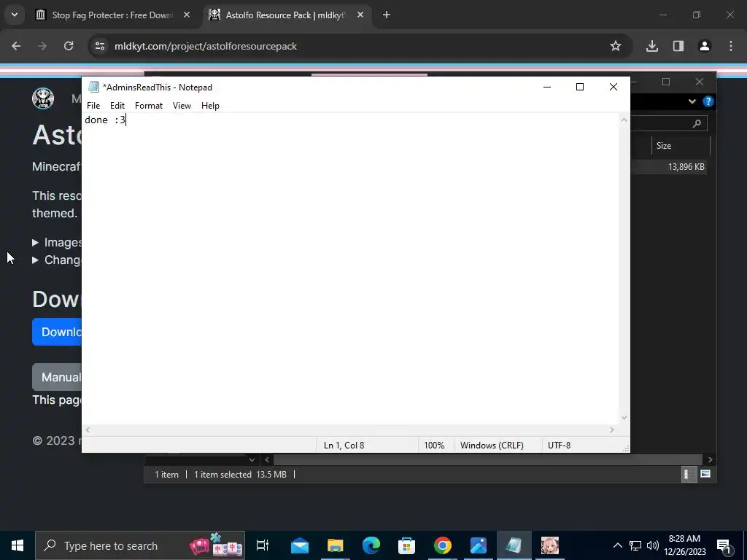Screen dimensions: 747x560
Task: Open File Explorer help icon
Action: click(708, 101)
